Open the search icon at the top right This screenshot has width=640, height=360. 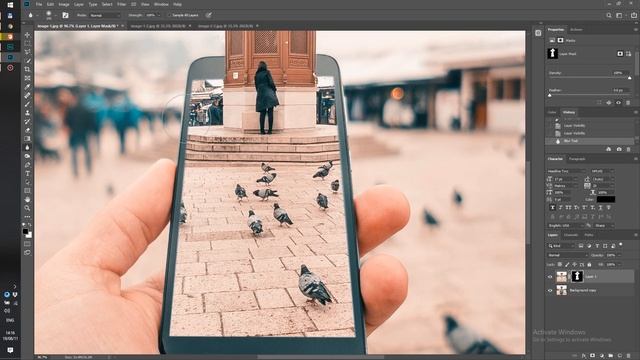coord(609,16)
